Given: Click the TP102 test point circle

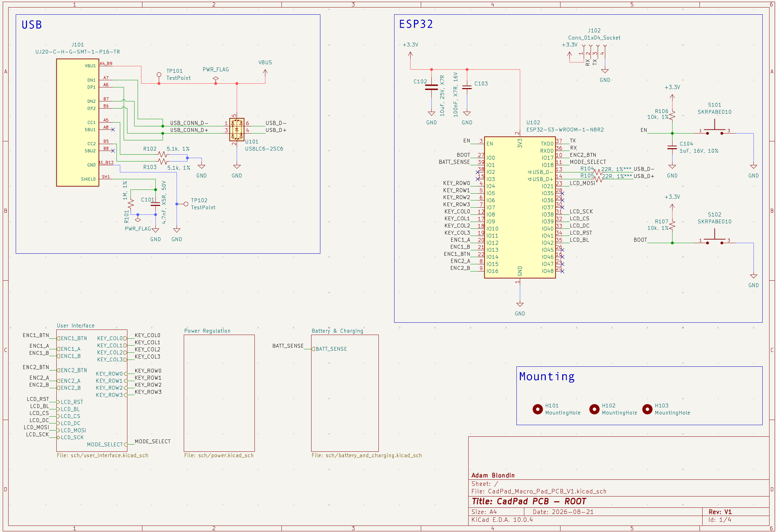Looking at the screenshot, I should (x=186, y=204).
